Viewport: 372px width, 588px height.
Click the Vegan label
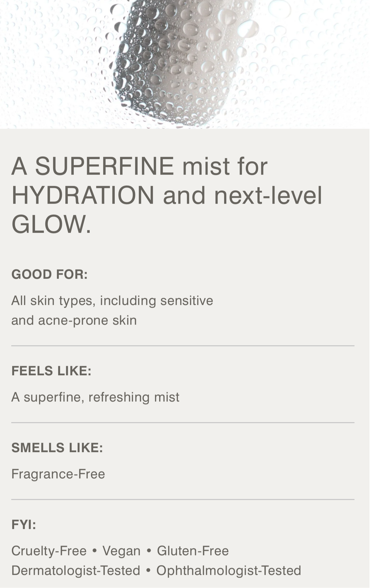121,551
